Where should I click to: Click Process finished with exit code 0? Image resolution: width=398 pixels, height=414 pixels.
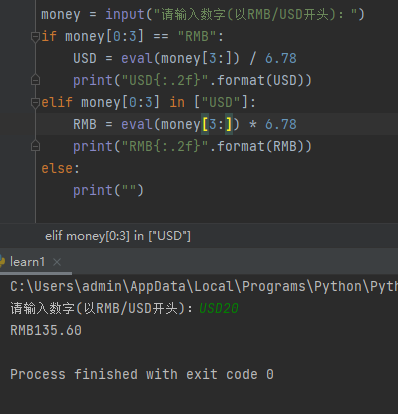pyautogui.click(x=142, y=374)
